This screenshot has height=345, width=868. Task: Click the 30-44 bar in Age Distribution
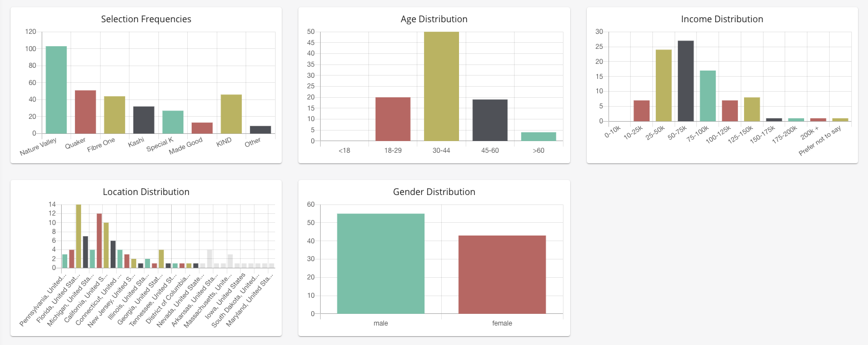click(441, 86)
